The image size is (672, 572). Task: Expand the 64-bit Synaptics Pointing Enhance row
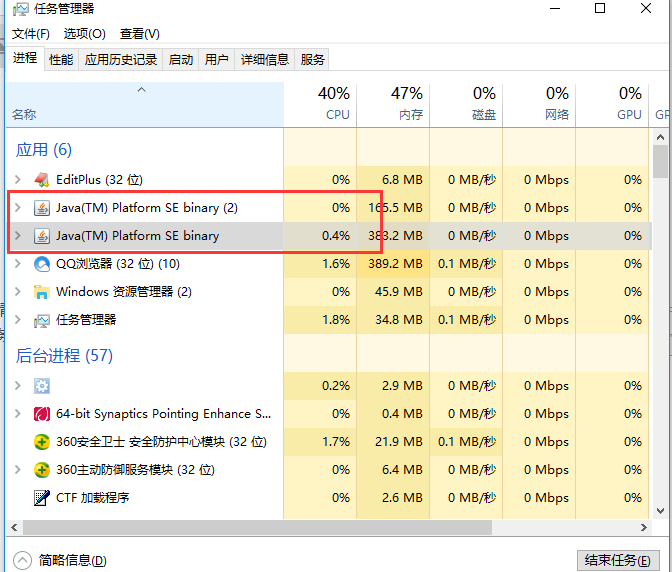click(18, 414)
